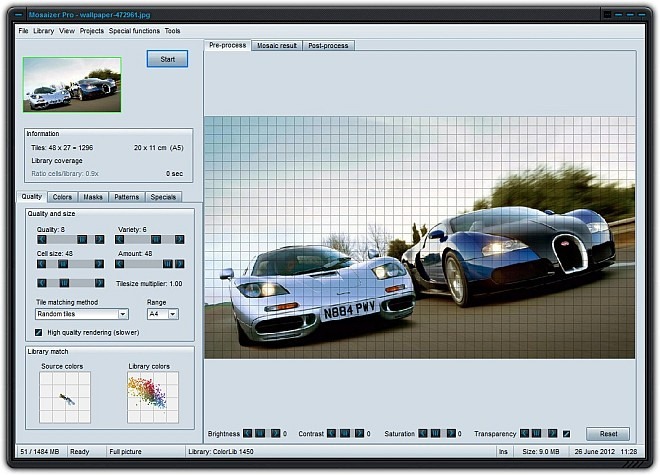
Task: Decrease Transparency with its left arrow
Action: [524, 433]
